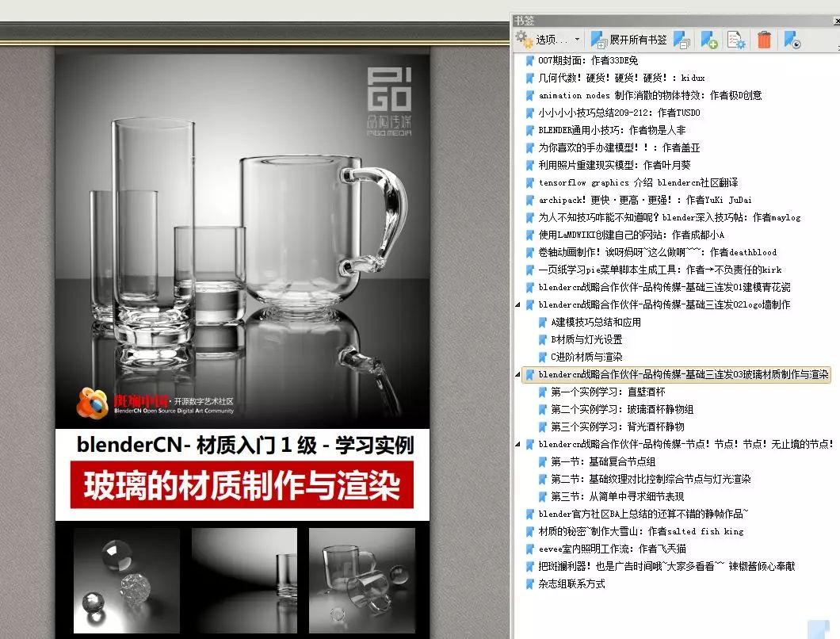Collapse the 基础三连发02logo墙制作 bookmark node
The width and height of the screenshot is (840, 639).
pos(517,304)
